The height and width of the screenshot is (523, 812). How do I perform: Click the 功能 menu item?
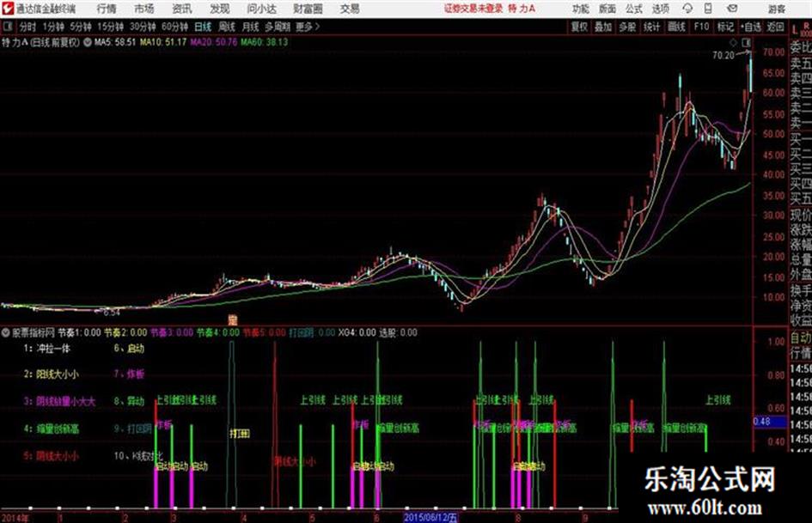click(581, 9)
